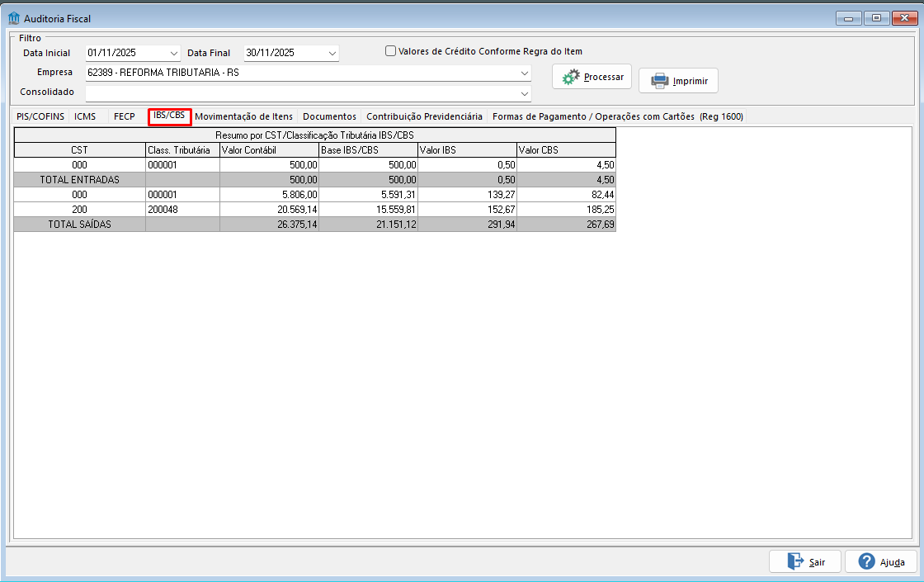This screenshot has height=582, width=924.
Task: Open the Contribuição Previdenciária tab
Action: pyautogui.click(x=424, y=116)
